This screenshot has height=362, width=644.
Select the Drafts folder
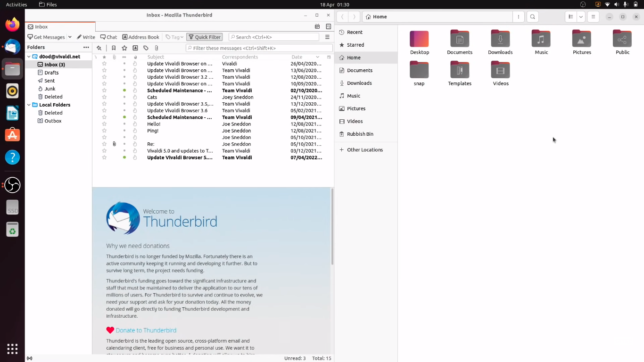click(51, 73)
